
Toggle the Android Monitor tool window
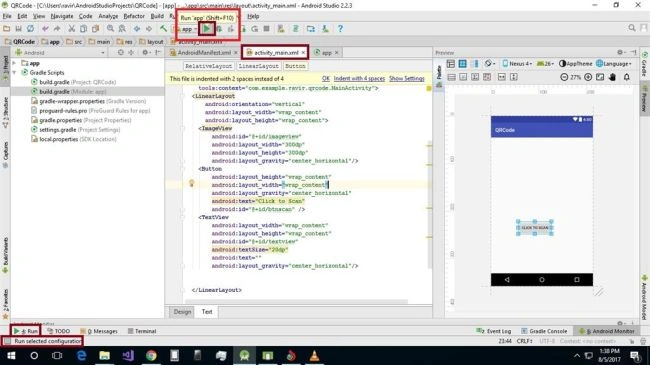[x=606, y=331]
